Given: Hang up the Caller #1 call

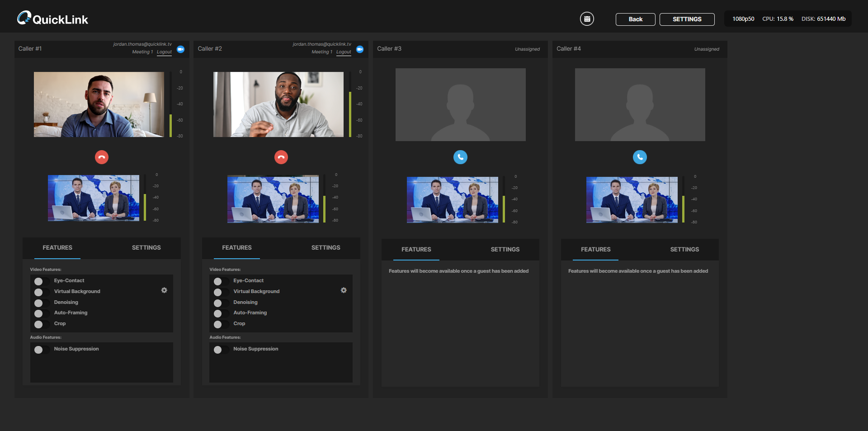Looking at the screenshot, I should pyautogui.click(x=102, y=157).
